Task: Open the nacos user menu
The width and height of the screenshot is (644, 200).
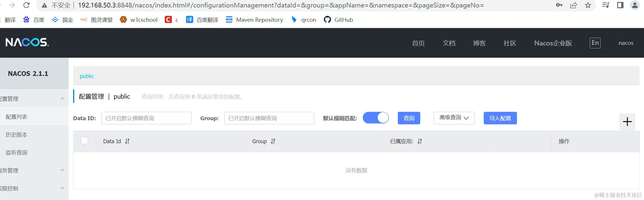Action: 626,43
